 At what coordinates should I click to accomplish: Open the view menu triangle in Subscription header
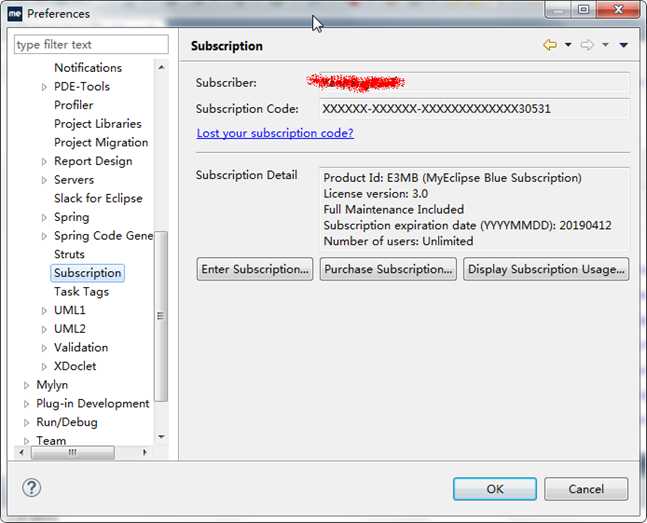tap(623, 45)
